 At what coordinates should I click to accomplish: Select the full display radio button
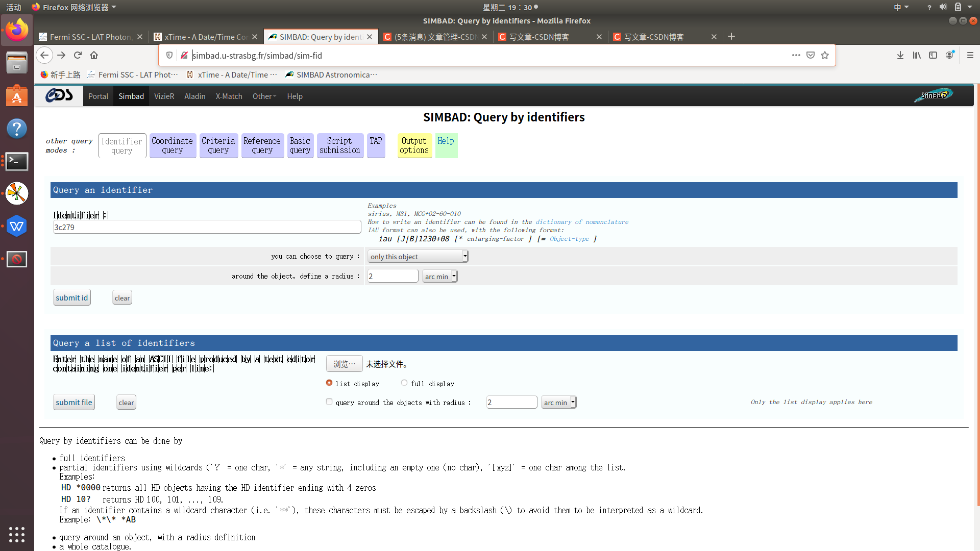click(x=404, y=383)
